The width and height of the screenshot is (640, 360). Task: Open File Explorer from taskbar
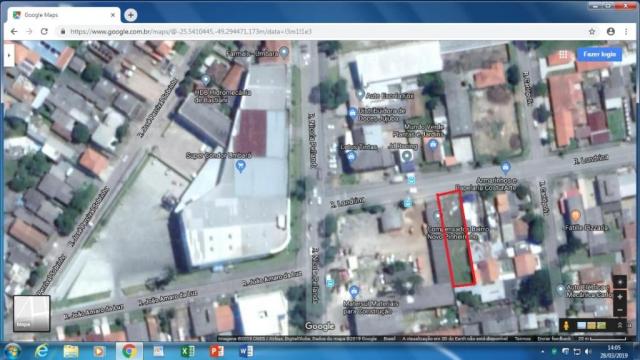70,351
